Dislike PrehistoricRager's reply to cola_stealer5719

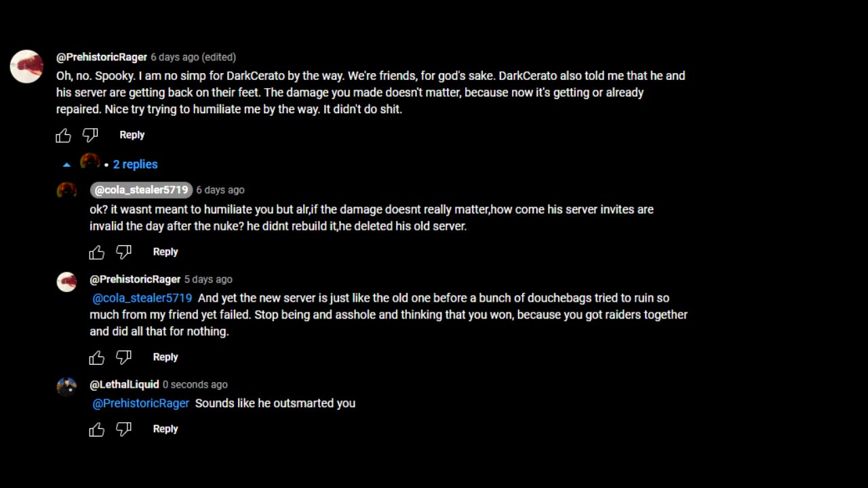[123, 357]
